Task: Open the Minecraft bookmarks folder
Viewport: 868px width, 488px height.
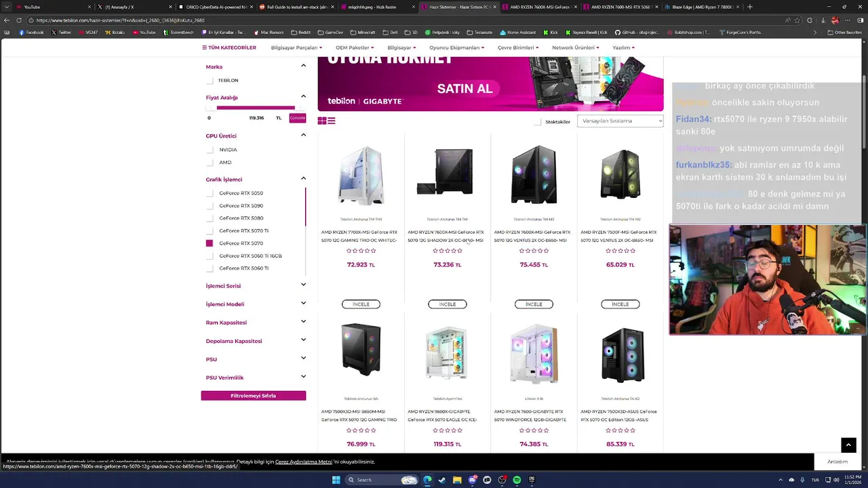Action: point(362,33)
